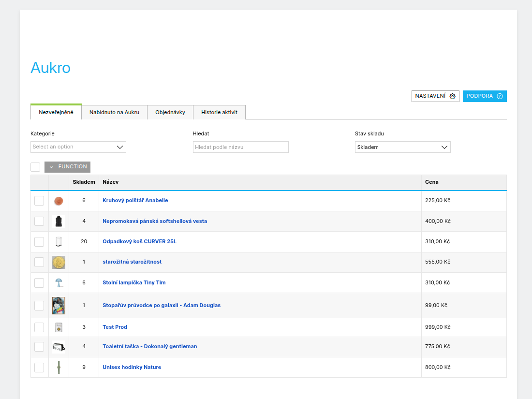
Task: Open the Kategorie dropdown
Action: 78,147
